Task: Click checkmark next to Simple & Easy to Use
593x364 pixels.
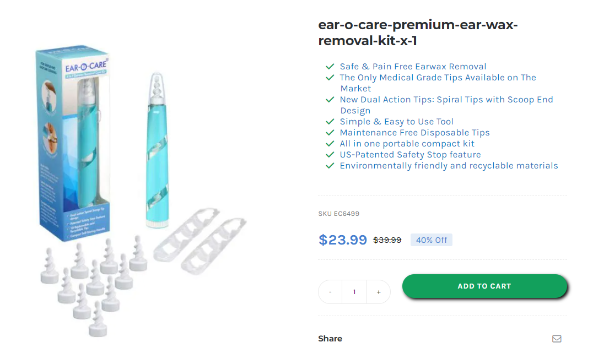Action: pos(330,122)
